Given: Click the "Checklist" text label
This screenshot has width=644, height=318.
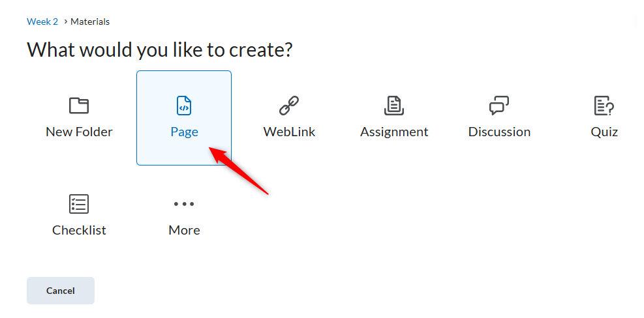Looking at the screenshot, I should (x=79, y=230).
